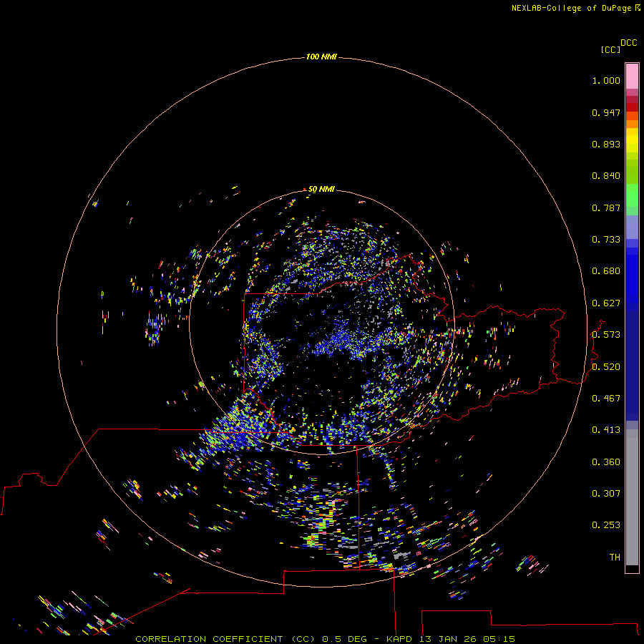Select the 0.413 legend value

[x=606, y=430]
